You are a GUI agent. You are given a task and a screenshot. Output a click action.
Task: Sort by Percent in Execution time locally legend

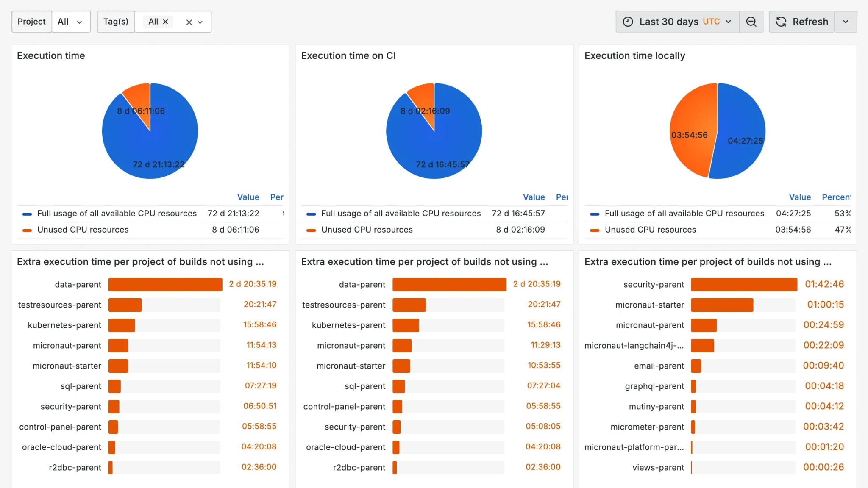pos(836,197)
